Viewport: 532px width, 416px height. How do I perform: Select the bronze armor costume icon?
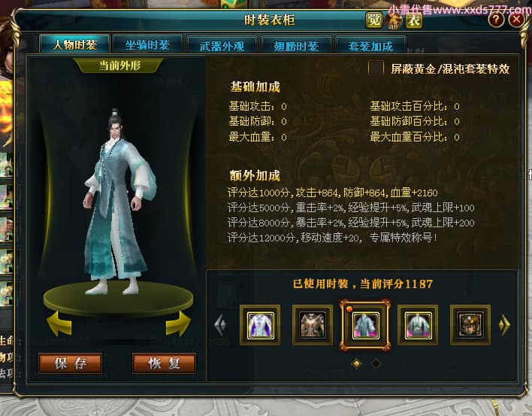tap(313, 325)
